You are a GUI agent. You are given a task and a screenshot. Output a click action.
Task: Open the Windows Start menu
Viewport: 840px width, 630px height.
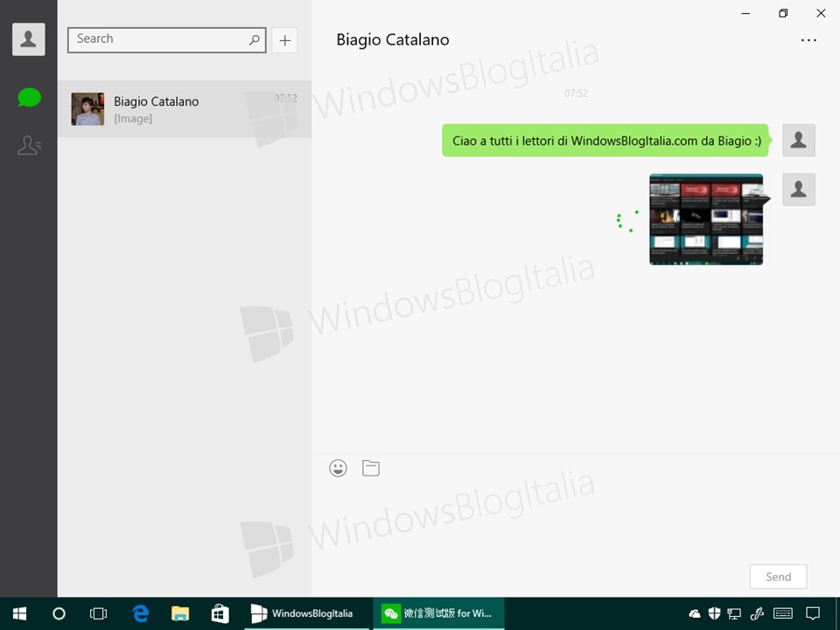click(19, 613)
